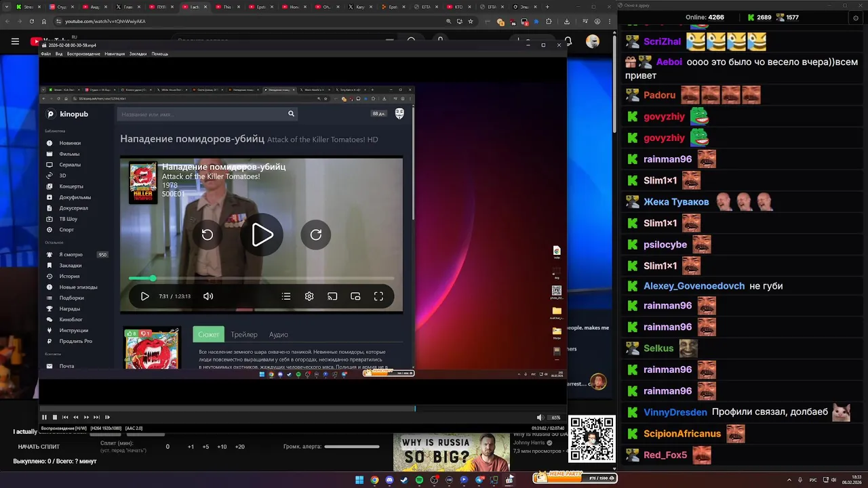Open Я смотрю in kinopub sidebar
This screenshot has height=488, width=868.
(x=71, y=255)
